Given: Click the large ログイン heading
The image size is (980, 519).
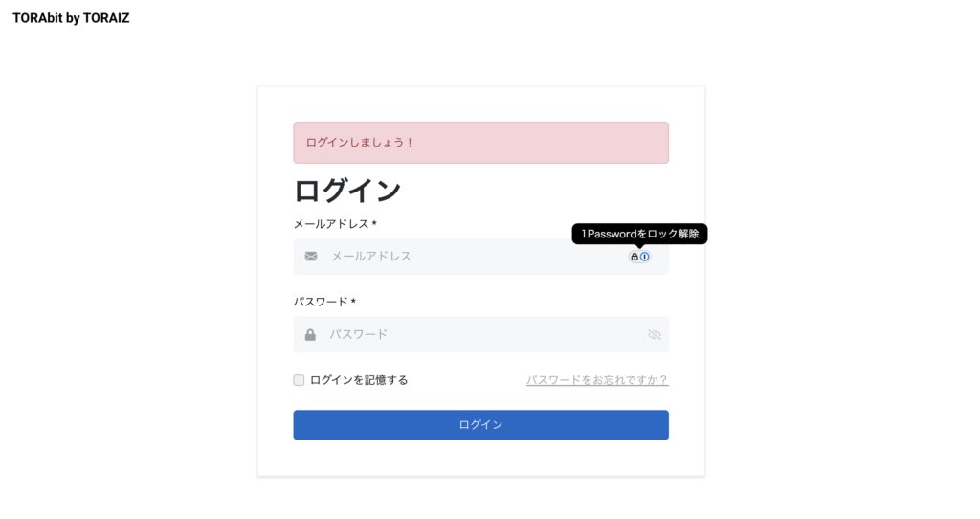Looking at the screenshot, I should (346, 191).
